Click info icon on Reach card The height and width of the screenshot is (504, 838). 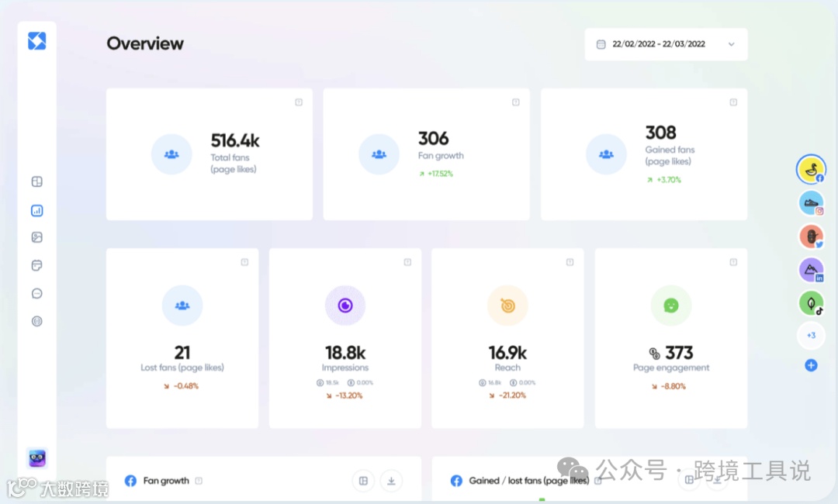(570, 262)
